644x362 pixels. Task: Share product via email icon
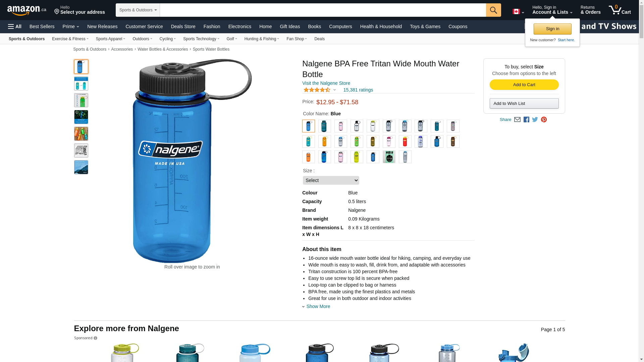[x=517, y=120]
